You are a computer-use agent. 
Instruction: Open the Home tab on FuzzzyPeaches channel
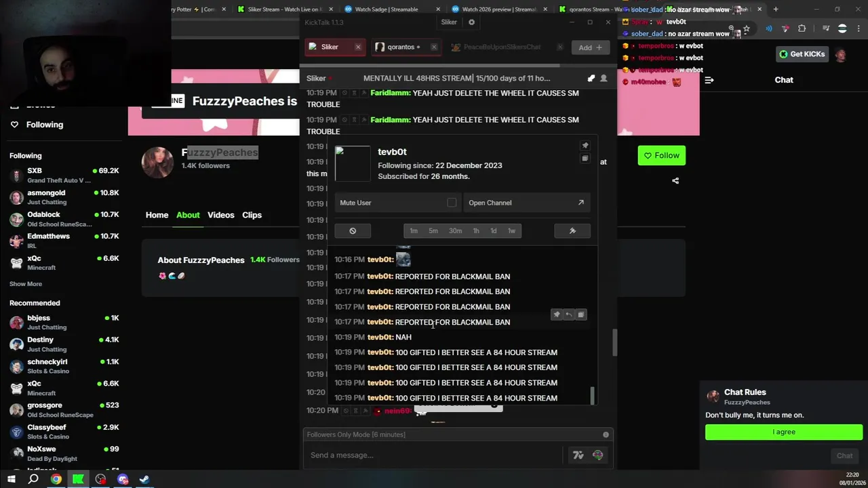pos(157,215)
